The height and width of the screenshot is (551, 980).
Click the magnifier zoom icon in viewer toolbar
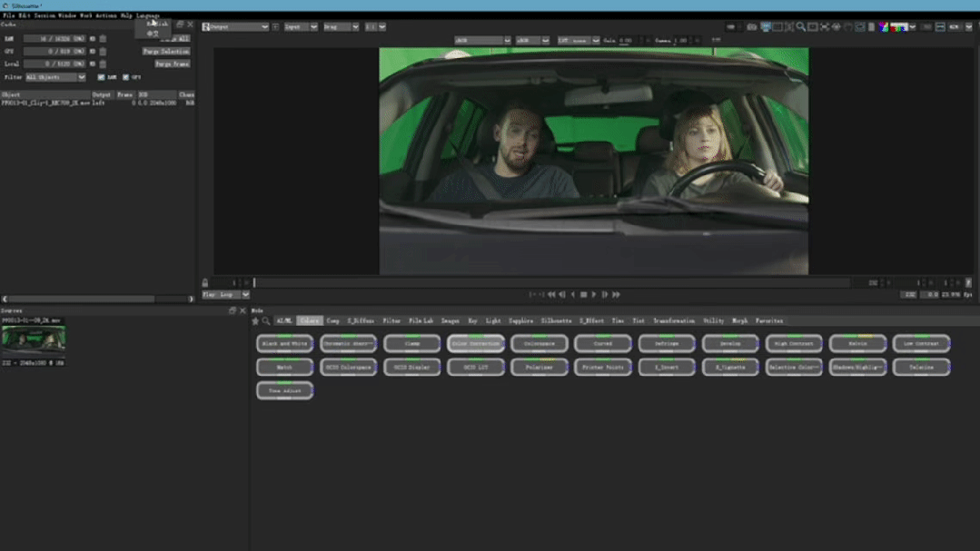801,27
